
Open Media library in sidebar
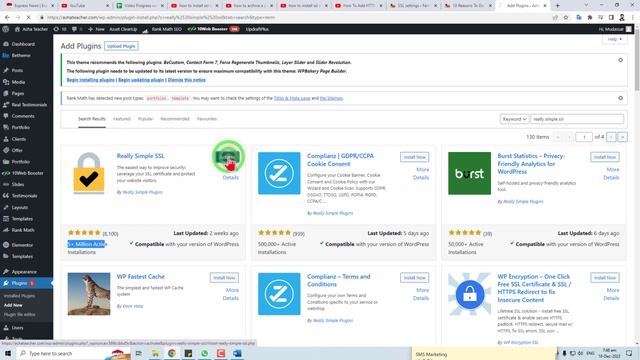tap(18, 82)
